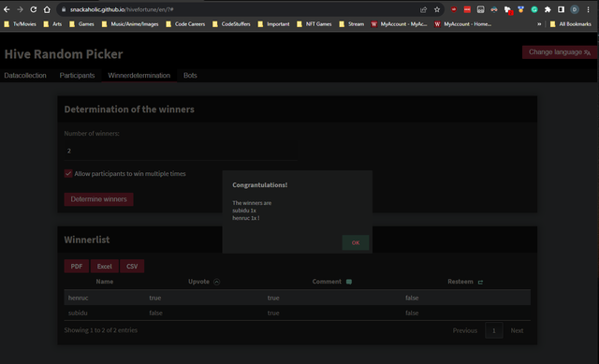Open the Grammarly extension icon
599x364 pixels.
click(x=534, y=9)
